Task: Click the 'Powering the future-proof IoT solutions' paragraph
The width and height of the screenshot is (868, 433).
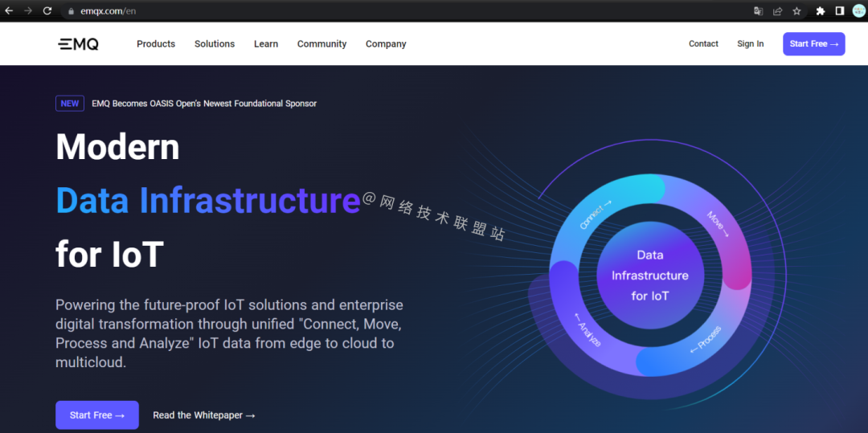Action: click(229, 333)
